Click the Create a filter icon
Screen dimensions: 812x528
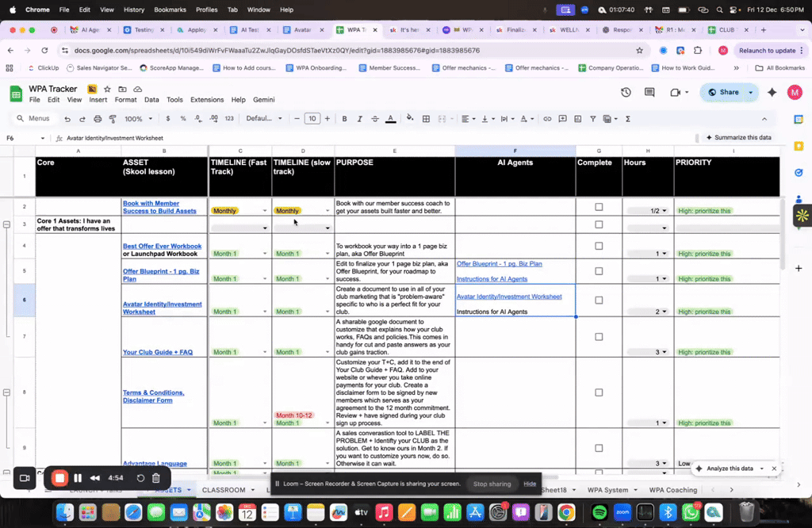(593, 119)
